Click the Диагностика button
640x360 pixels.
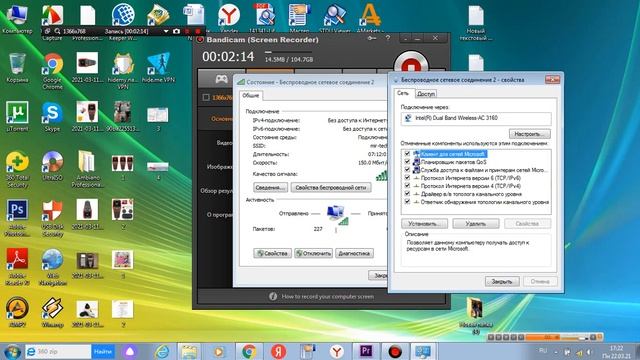tap(354, 253)
